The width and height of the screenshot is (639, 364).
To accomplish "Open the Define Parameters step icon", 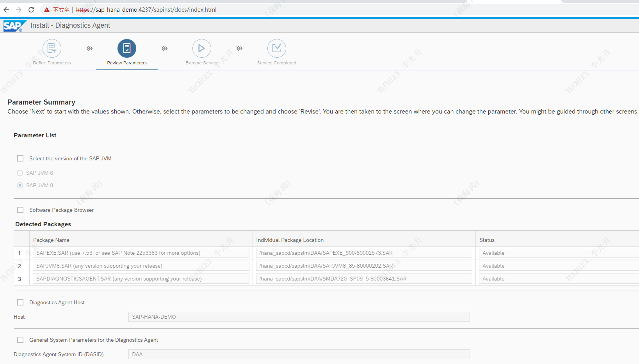I will tap(52, 48).
